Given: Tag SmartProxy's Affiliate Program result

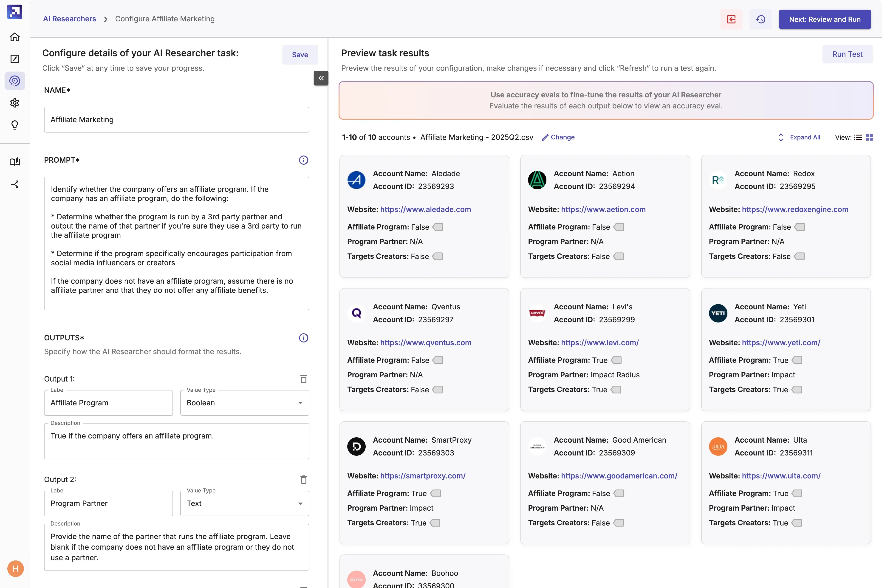Looking at the screenshot, I should 435,493.
